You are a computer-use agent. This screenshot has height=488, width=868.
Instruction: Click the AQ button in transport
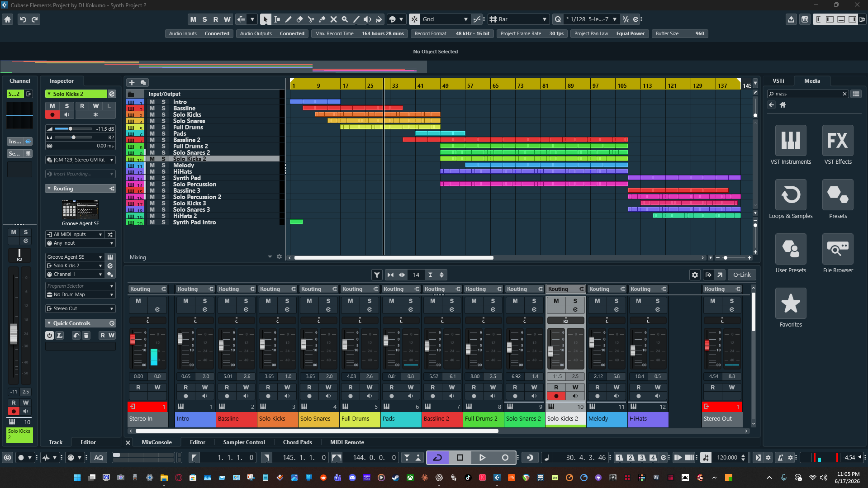(99, 458)
